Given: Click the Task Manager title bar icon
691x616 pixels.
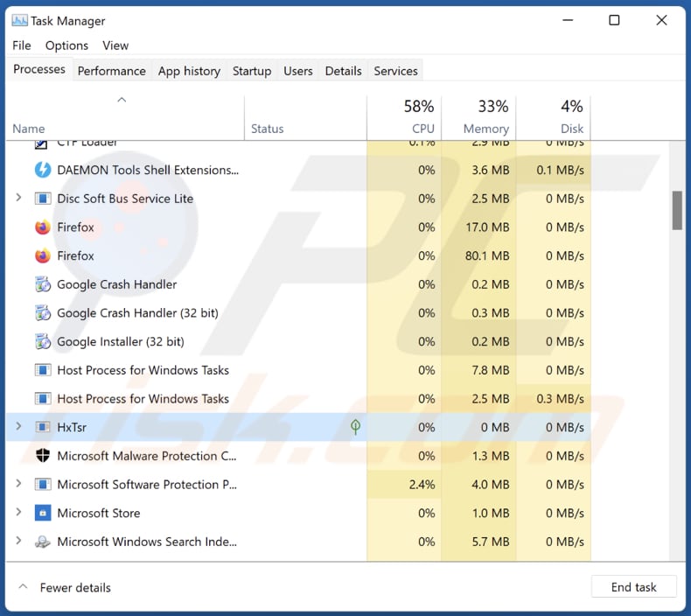Looking at the screenshot, I should (x=19, y=21).
